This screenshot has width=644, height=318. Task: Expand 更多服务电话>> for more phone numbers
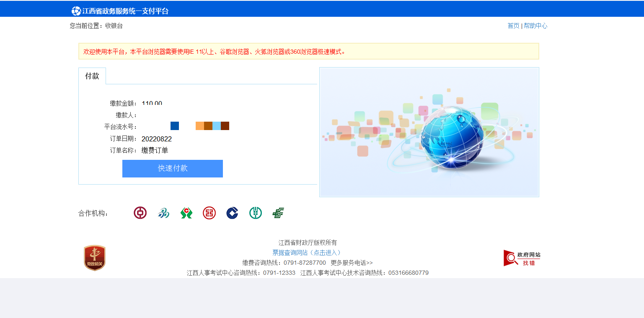(x=352, y=263)
